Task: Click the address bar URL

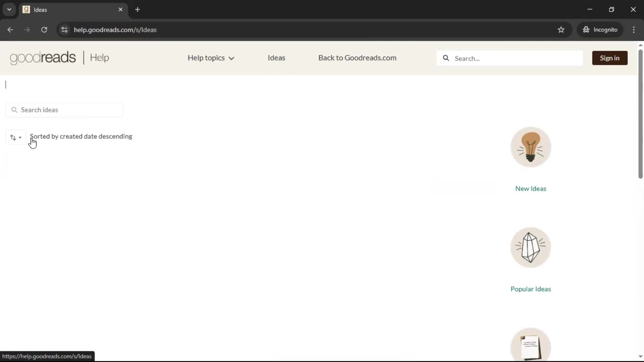Action: click(x=115, y=30)
